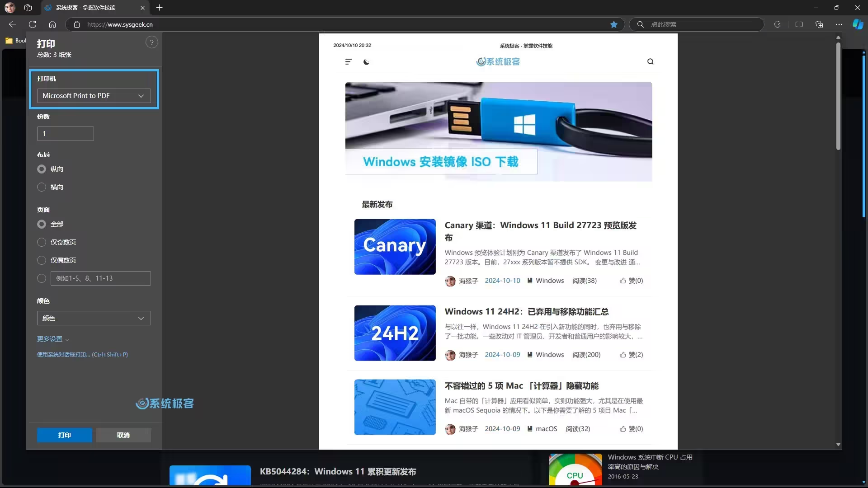Click the author avatar beside 2024-10-10

coord(450,281)
